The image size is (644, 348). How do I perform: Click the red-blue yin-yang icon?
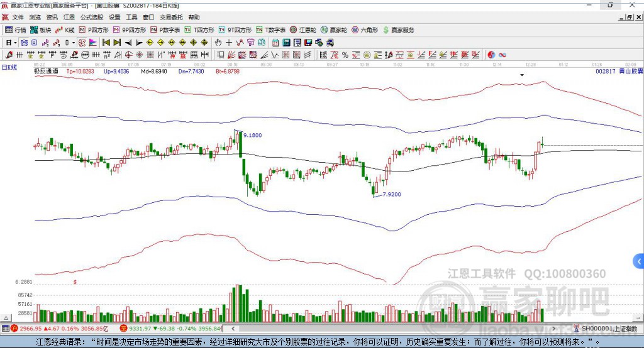click(492, 55)
